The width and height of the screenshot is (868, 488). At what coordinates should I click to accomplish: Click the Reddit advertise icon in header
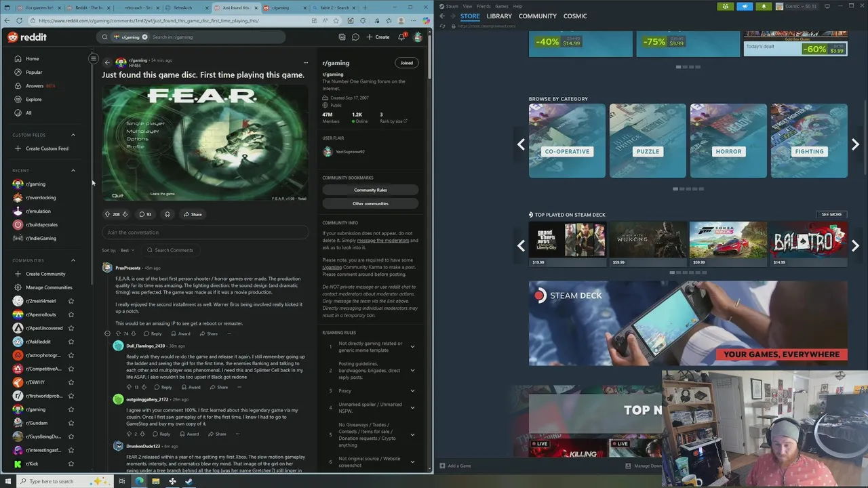tap(342, 37)
